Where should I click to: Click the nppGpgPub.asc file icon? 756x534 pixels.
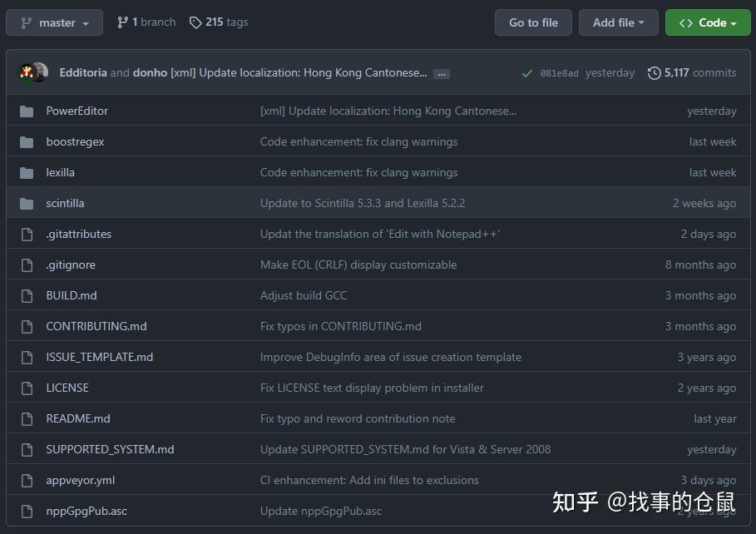pos(27,512)
